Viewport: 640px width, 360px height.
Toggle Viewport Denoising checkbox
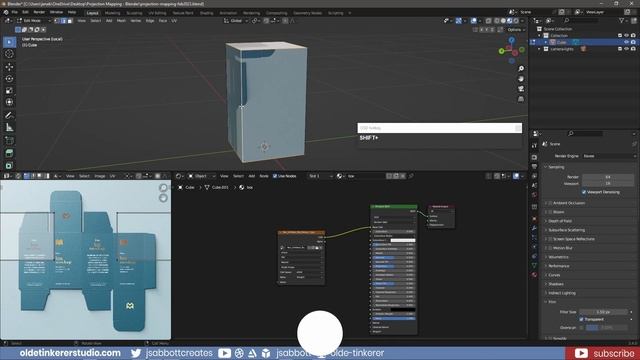pos(584,192)
